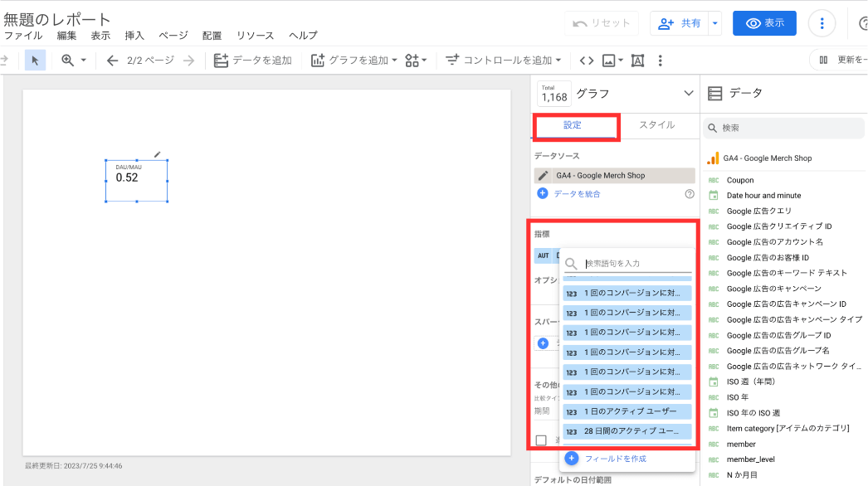The height and width of the screenshot is (486, 868).
Task: Go to the previous page arrow
Action: pyautogui.click(x=112, y=61)
